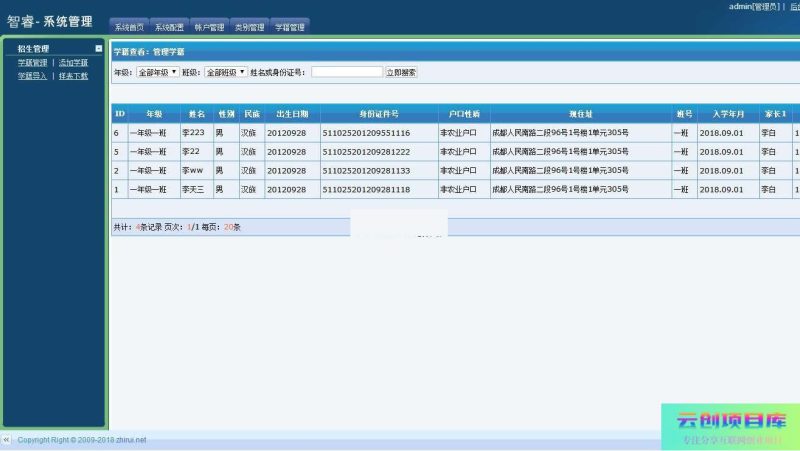Click the admin[管理员] account label
The image size is (800, 451).
pyautogui.click(x=755, y=6)
